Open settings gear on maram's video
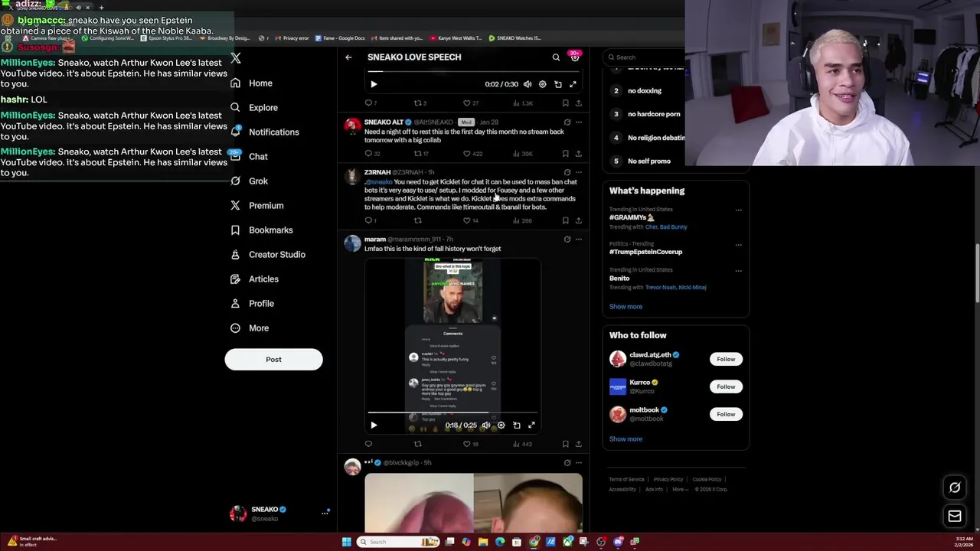The image size is (980, 551). (x=501, y=425)
